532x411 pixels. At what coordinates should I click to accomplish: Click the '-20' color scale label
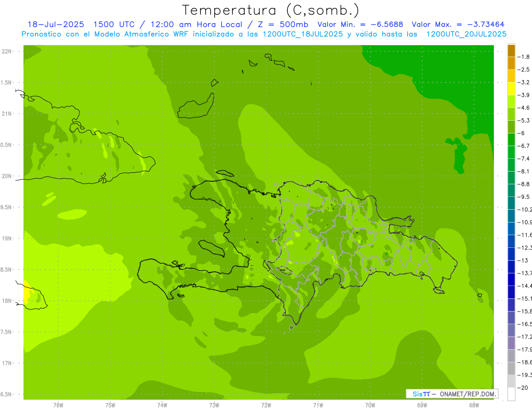[524, 388]
